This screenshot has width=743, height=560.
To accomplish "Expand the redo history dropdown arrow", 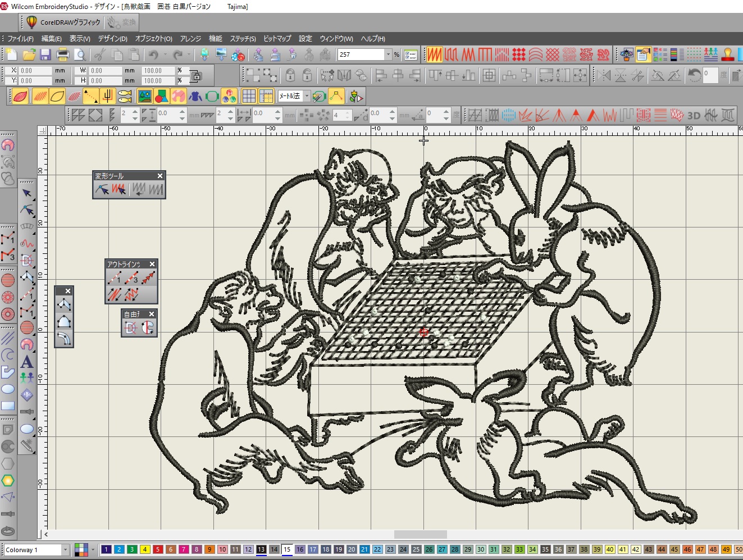I will tap(189, 54).
